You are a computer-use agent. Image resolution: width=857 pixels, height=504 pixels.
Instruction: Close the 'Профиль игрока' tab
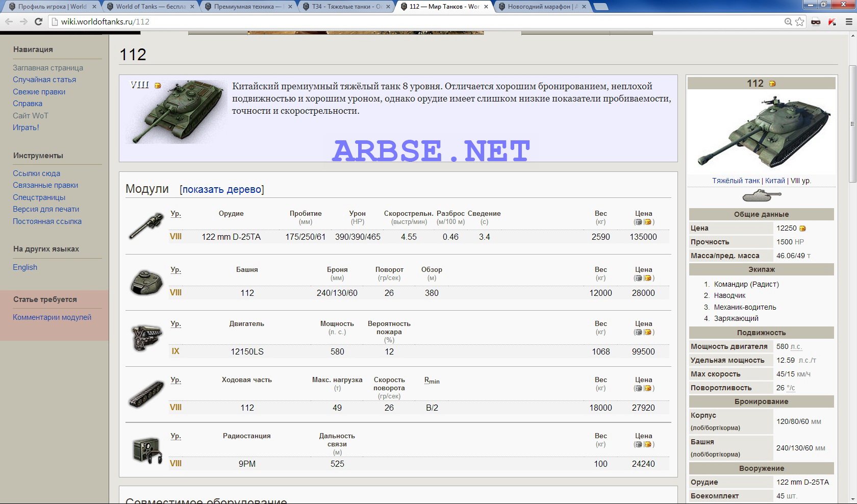click(94, 7)
